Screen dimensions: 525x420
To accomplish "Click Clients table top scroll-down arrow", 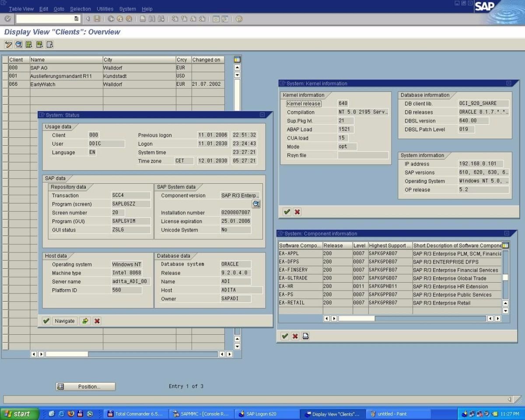I will (237, 75).
